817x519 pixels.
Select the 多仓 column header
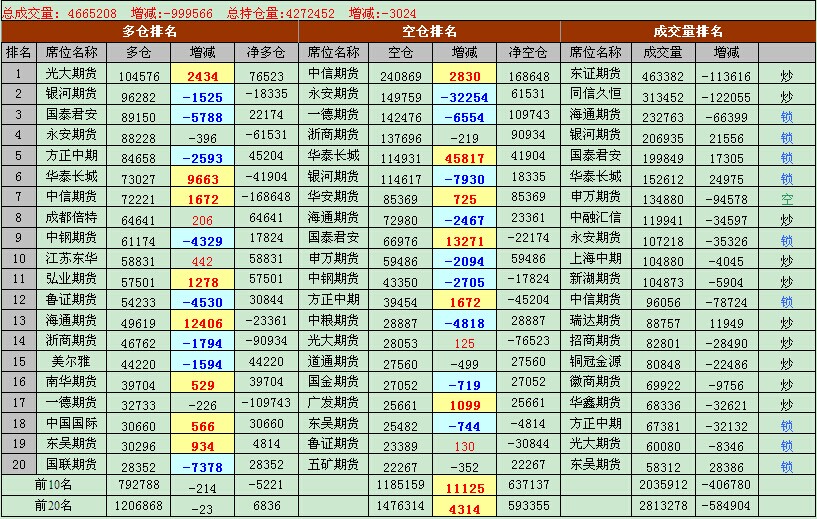coord(139,53)
